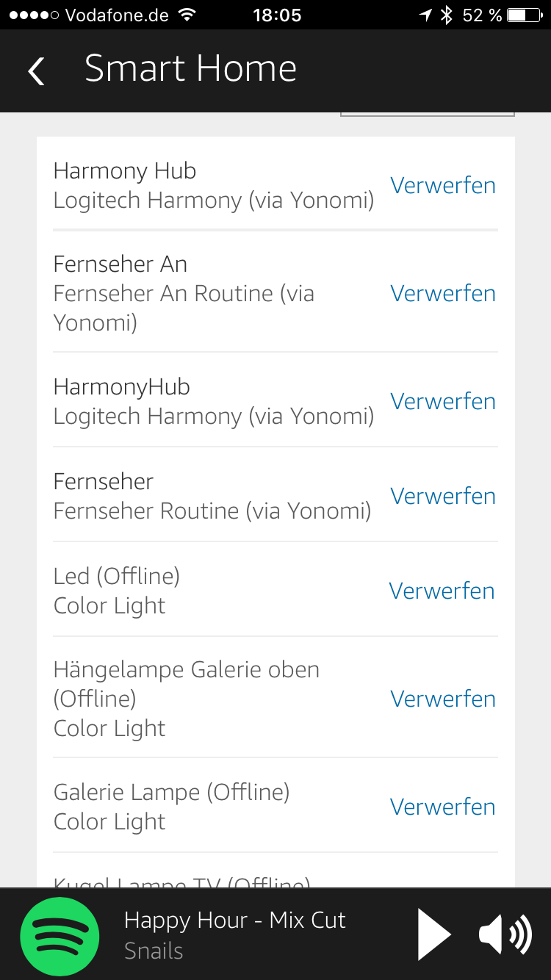Discard the Galerie Lampe light
Screen dimensions: 551x980
pyautogui.click(x=443, y=807)
